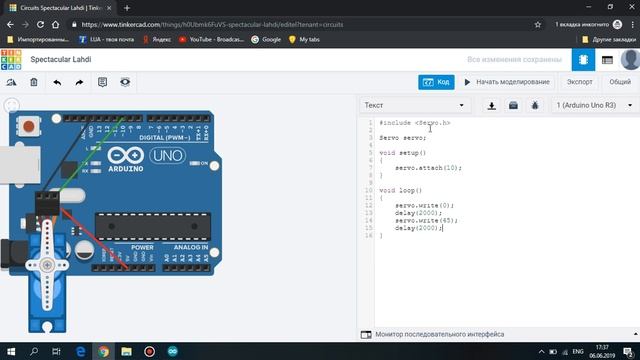Bookmark this page with the star icon
Viewport: 640px width, 360px height.
(x=538, y=24)
